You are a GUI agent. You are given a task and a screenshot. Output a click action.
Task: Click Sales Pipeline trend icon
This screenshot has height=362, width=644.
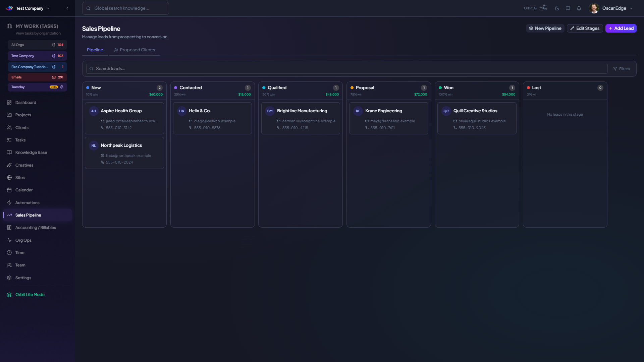tap(9, 215)
